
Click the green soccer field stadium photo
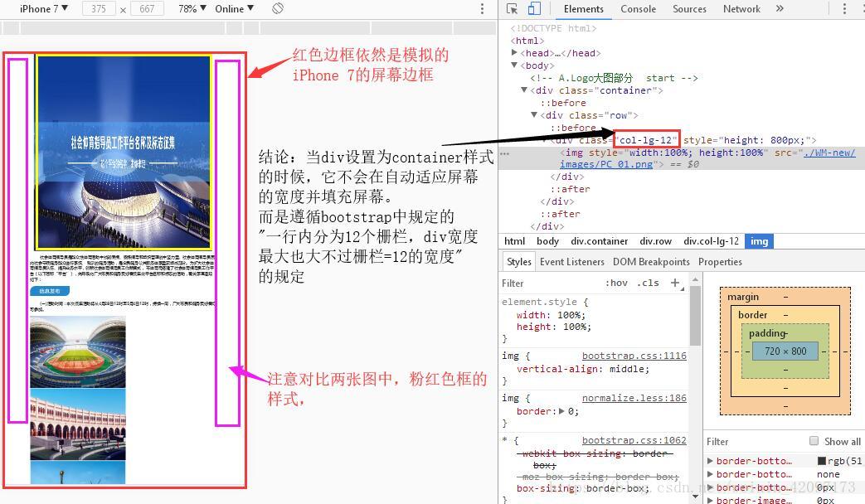pyautogui.click(x=78, y=352)
